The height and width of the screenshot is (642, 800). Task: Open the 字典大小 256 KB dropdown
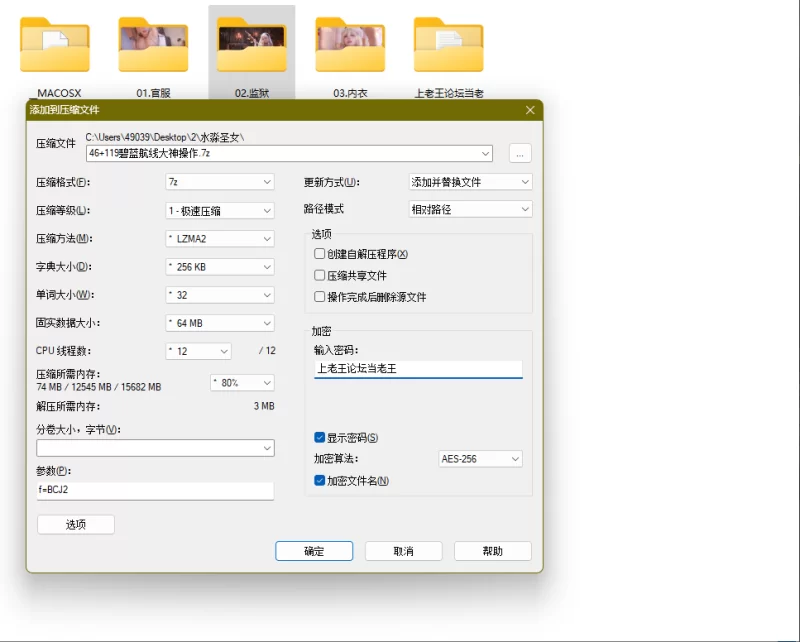tap(220, 267)
